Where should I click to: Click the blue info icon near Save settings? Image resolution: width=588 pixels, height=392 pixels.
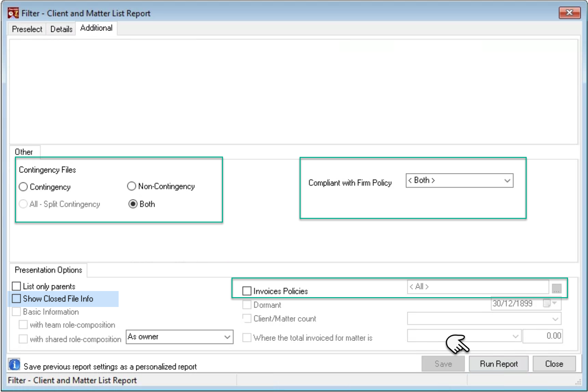click(x=14, y=365)
